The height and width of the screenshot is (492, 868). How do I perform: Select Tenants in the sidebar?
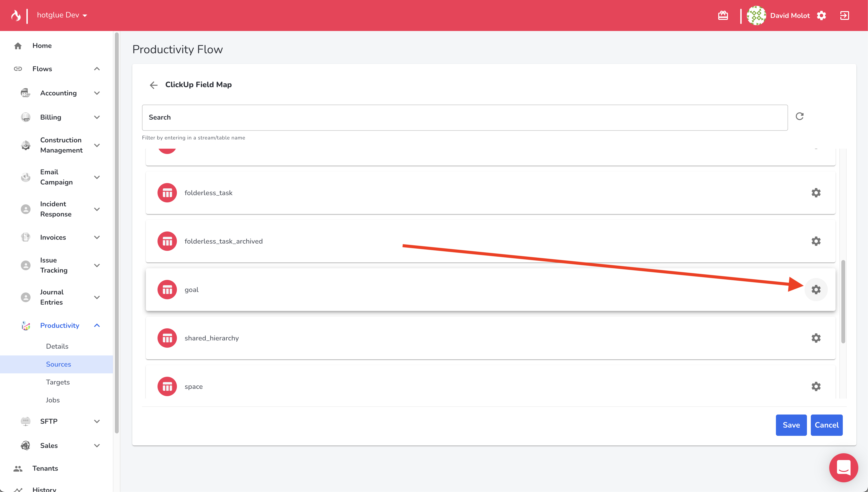(x=45, y=468)
